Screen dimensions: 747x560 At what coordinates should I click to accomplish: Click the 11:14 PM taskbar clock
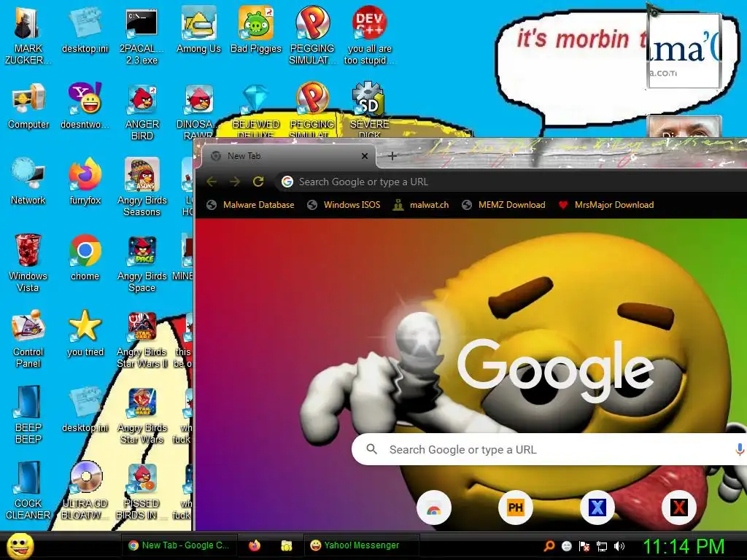pyautogui.click(x=684, y=546)
